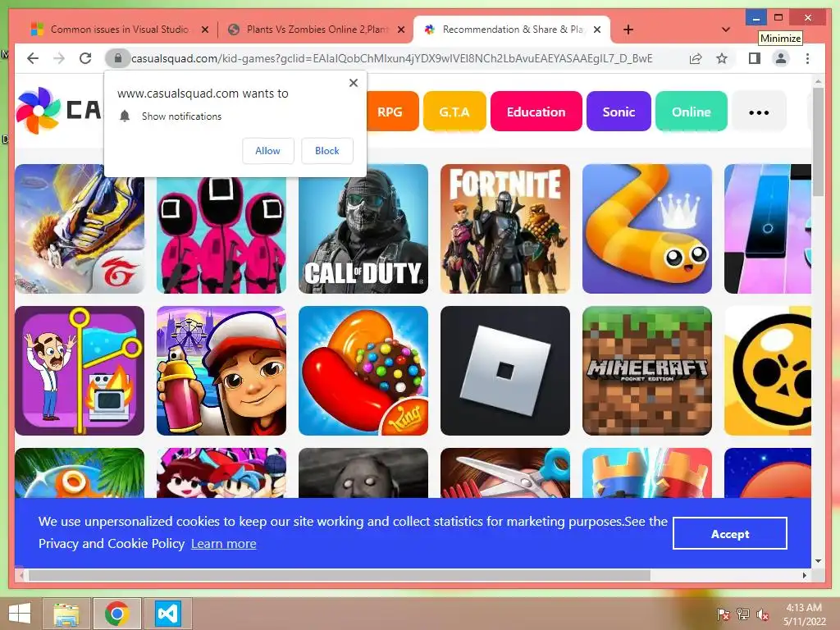Open the piano tiles game thumbnail

pos(768,229)
